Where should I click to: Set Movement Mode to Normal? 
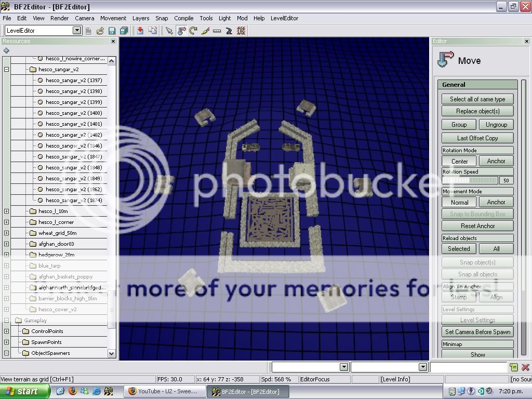coord(459,202)
